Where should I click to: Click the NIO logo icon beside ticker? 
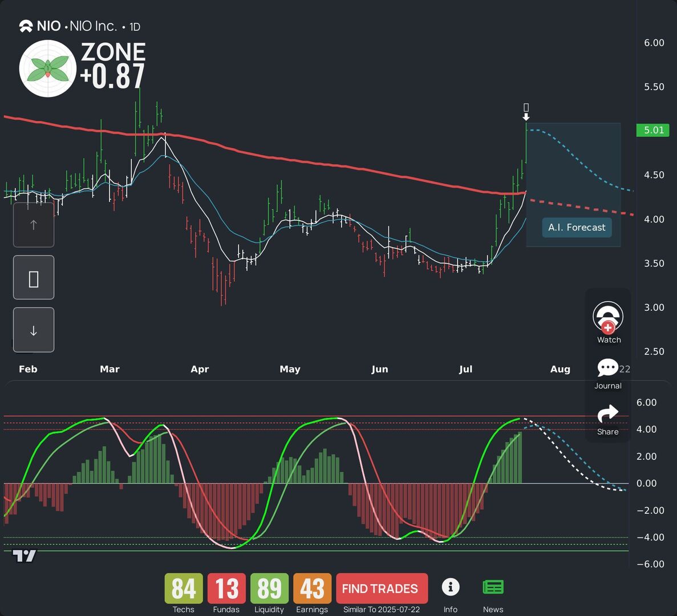[26, 27]
